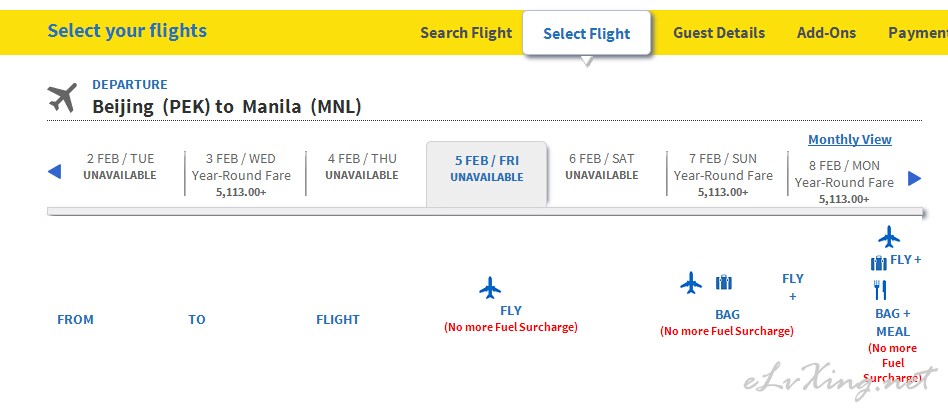Go to the Guest Details step
Screen dimensions: 948x414
[719, 33]
